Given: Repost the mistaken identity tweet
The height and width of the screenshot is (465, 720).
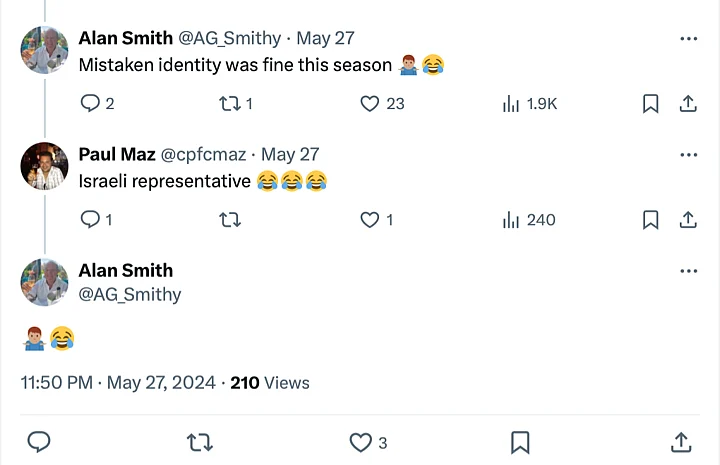Looking at the screenshot, I should [229, 103].
